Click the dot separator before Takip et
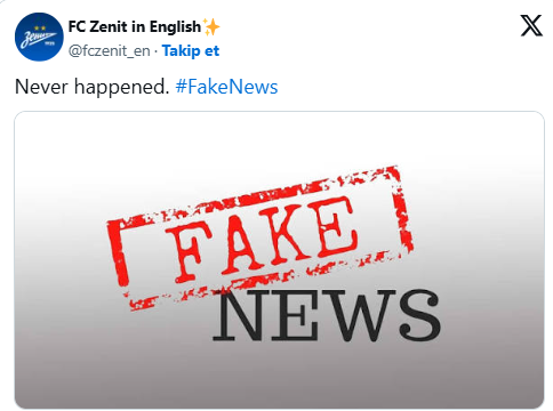The width and height of the screenshot is (553, 411). coord(156,52)
